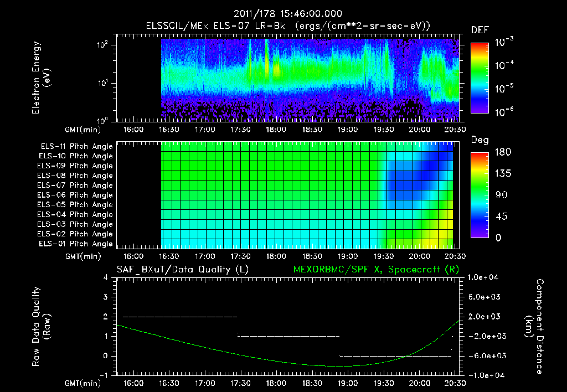The width and height of the screenshot is (567, 392).
Task: Select the ELS-07 Pitch Angle row label
Action: tap(75, 185)
